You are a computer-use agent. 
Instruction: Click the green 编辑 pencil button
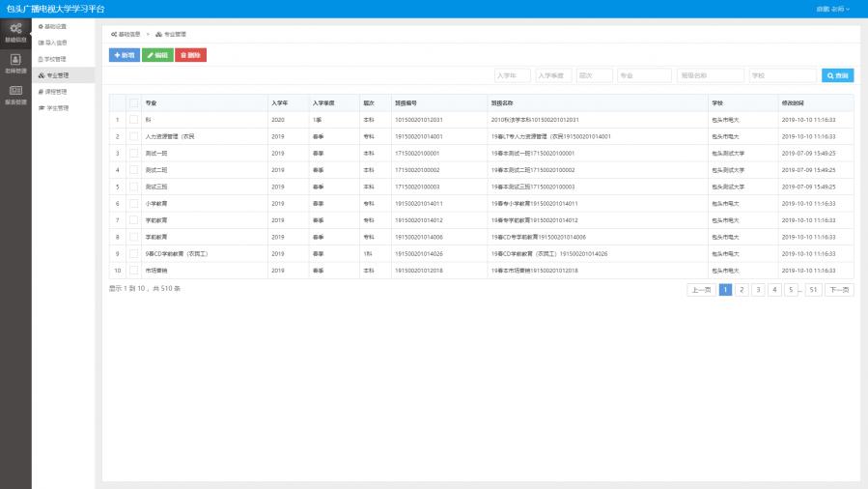pos(157,55)
